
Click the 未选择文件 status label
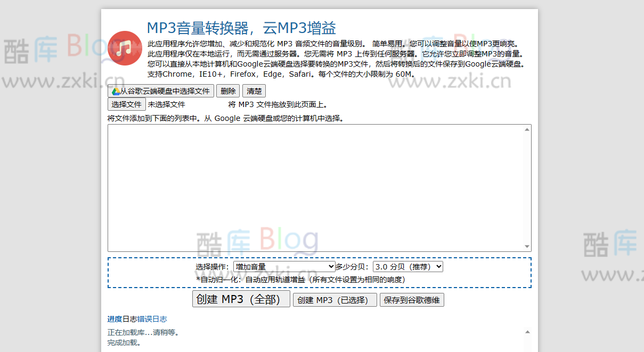[x=167, y=104]
